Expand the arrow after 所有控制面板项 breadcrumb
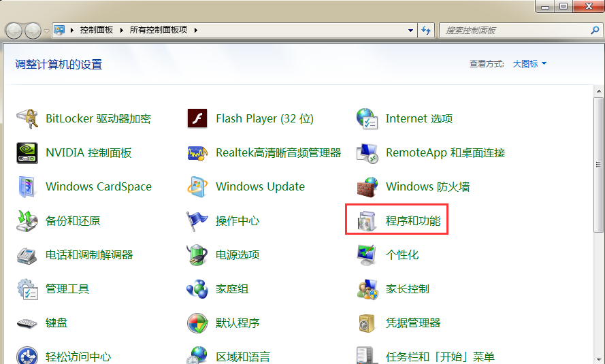Viewport: 605px width, 364px height. [x=195, y=30]
